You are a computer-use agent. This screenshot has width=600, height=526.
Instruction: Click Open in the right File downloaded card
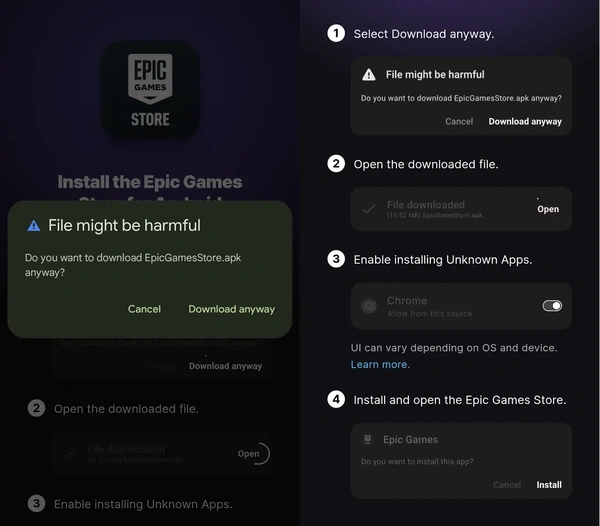pos(548,209)
